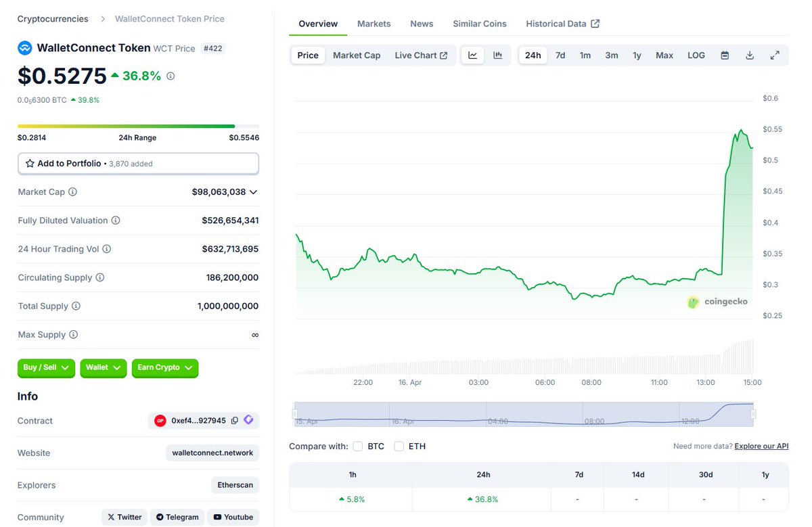Screen dimensions: 812x527
Task: Click the info icon beside the 36.8% price change
Action: click(171, 76)
